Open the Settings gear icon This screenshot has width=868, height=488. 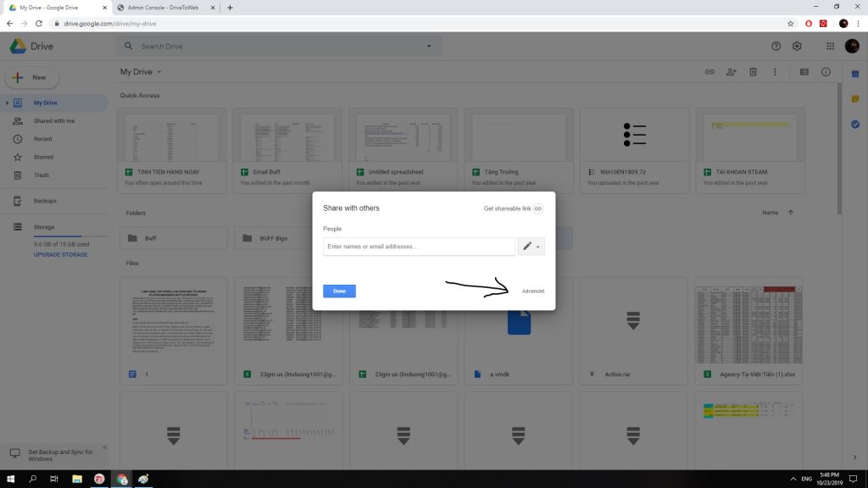(797, 47)
